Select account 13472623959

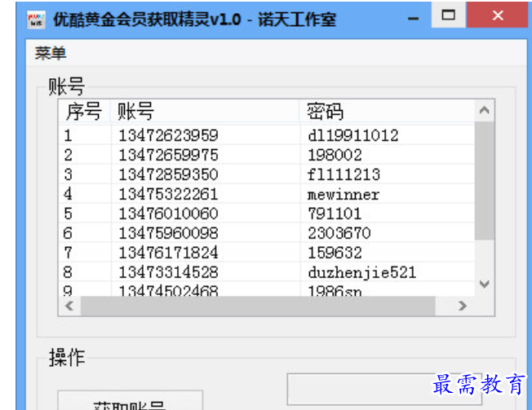click(x=168, y=135)
